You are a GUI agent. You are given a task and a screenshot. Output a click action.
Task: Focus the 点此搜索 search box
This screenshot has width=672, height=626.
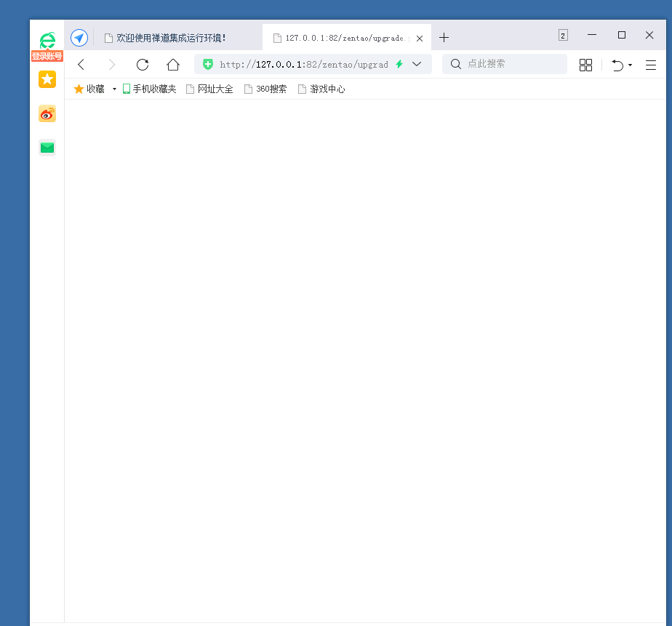505,64
